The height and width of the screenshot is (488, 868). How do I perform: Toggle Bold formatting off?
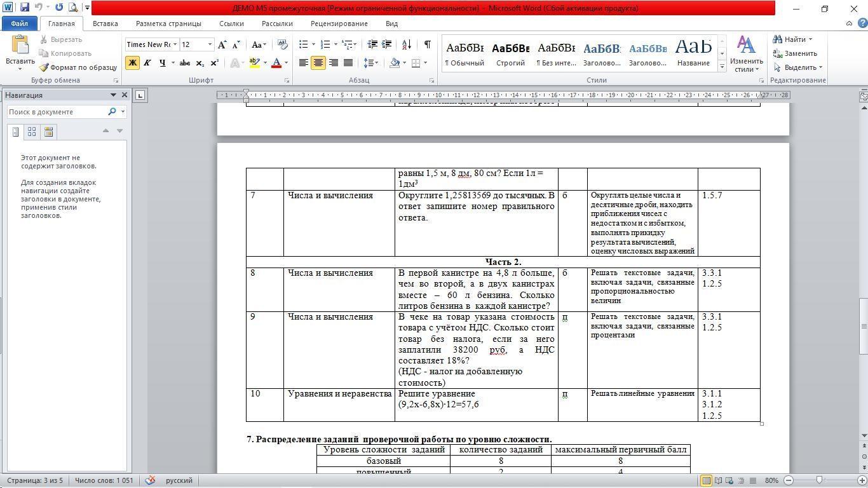click(x=132, y=63)
